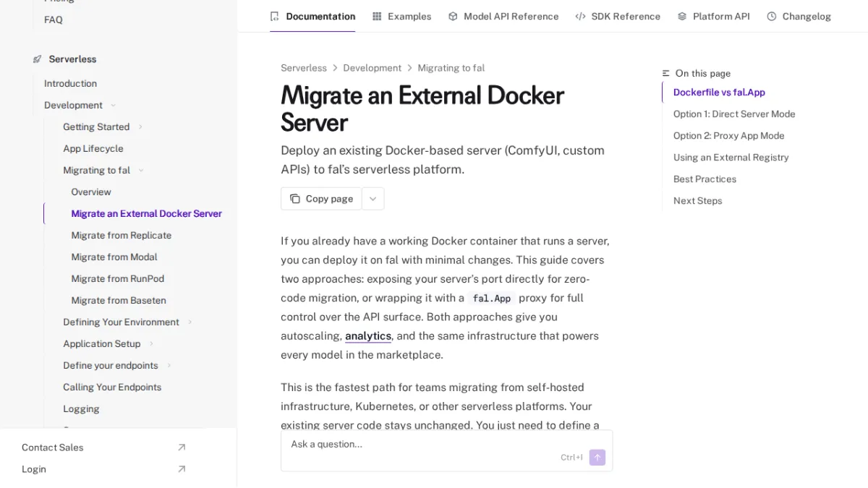Open Migrate from Baseten page

coord(119,301)
